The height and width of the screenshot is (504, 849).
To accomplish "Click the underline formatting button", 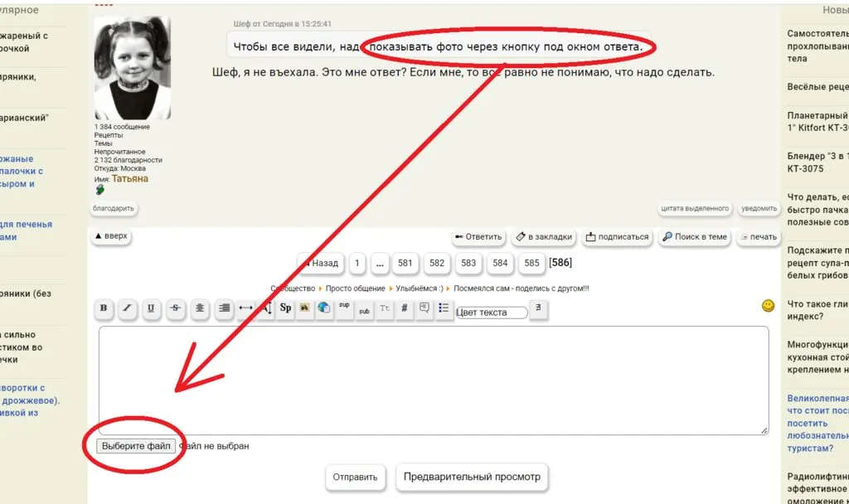I will tap(151, 308).
